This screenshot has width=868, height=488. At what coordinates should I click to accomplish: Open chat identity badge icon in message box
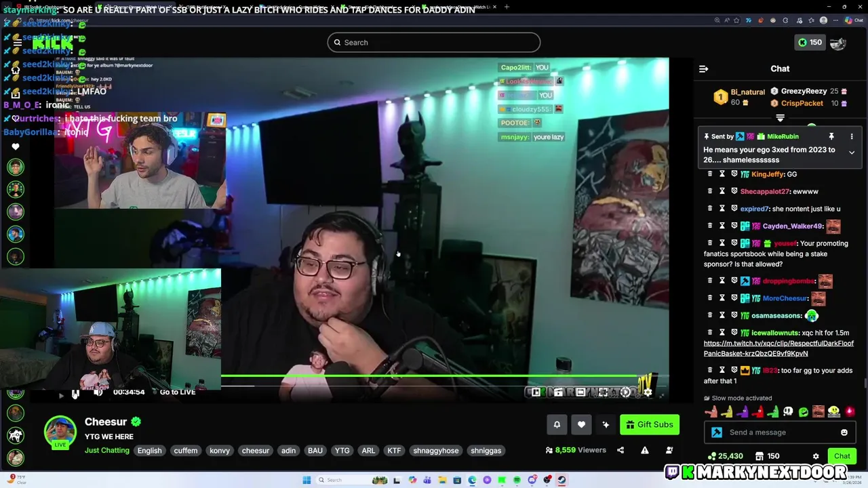717,432
